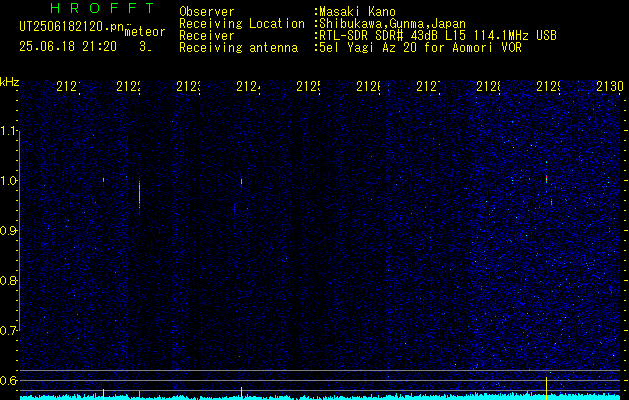
Task: Click the 0.8 kHz frequency axis label
Action: coord(8,280)
